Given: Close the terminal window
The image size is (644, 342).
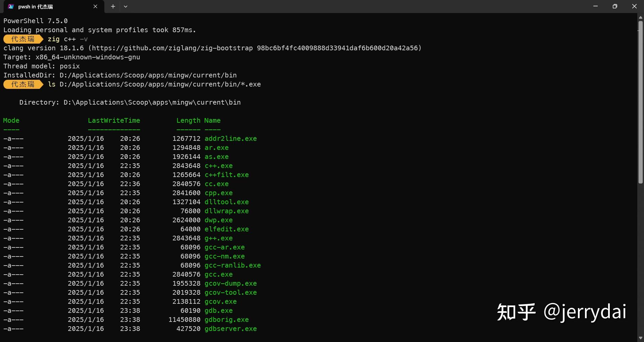Looking at the screenshot, I should point(634,6).
